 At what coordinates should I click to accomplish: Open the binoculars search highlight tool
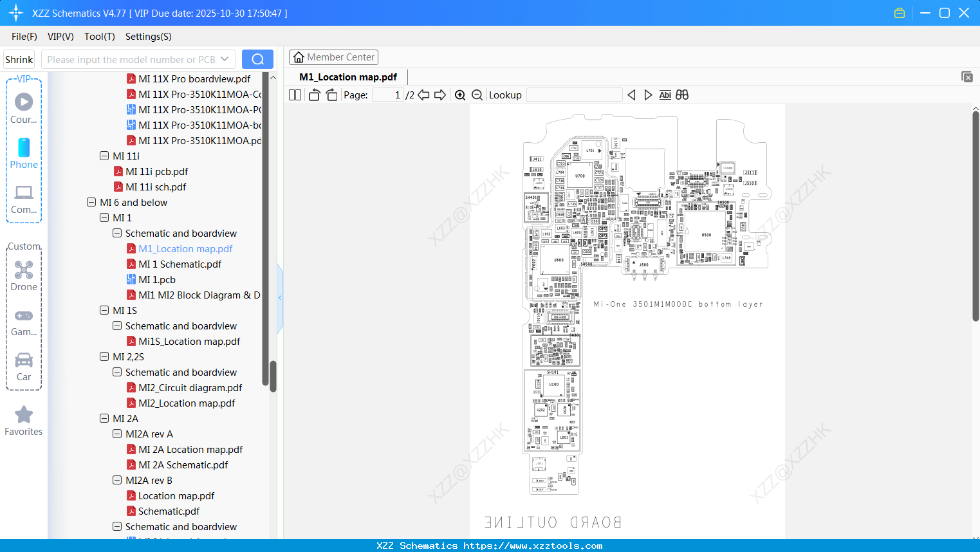click(682, 95)
